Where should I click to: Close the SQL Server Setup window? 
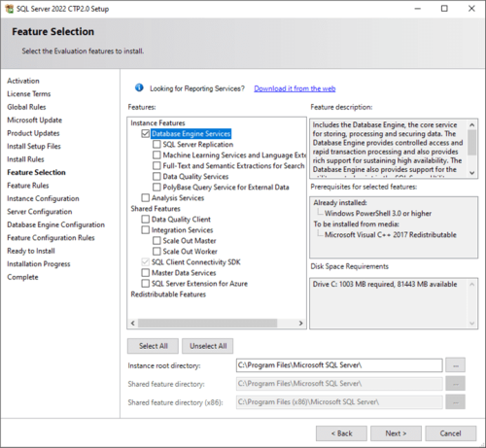[x=471, y=9]
